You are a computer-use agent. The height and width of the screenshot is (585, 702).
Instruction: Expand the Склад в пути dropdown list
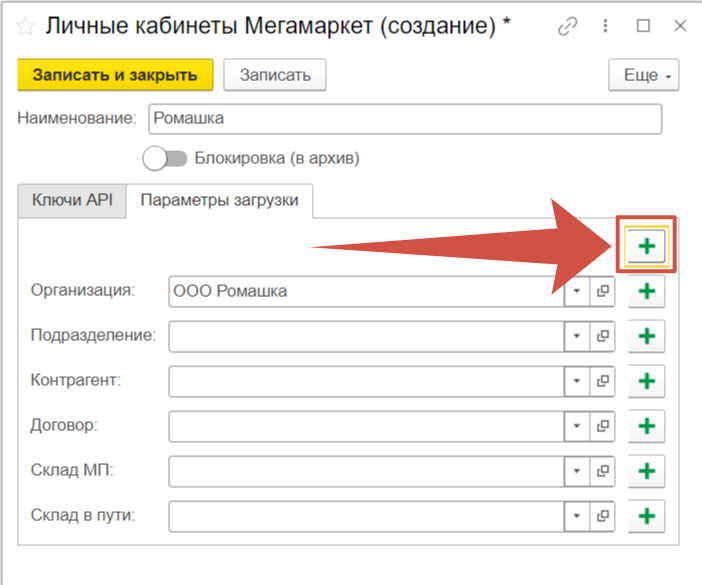pyautogui.click(x=577, y=516)
